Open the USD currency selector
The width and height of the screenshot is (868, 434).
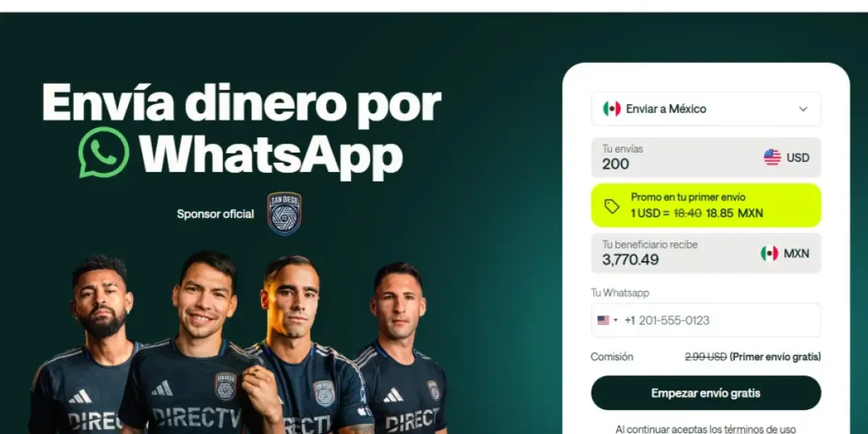[786, 158]
